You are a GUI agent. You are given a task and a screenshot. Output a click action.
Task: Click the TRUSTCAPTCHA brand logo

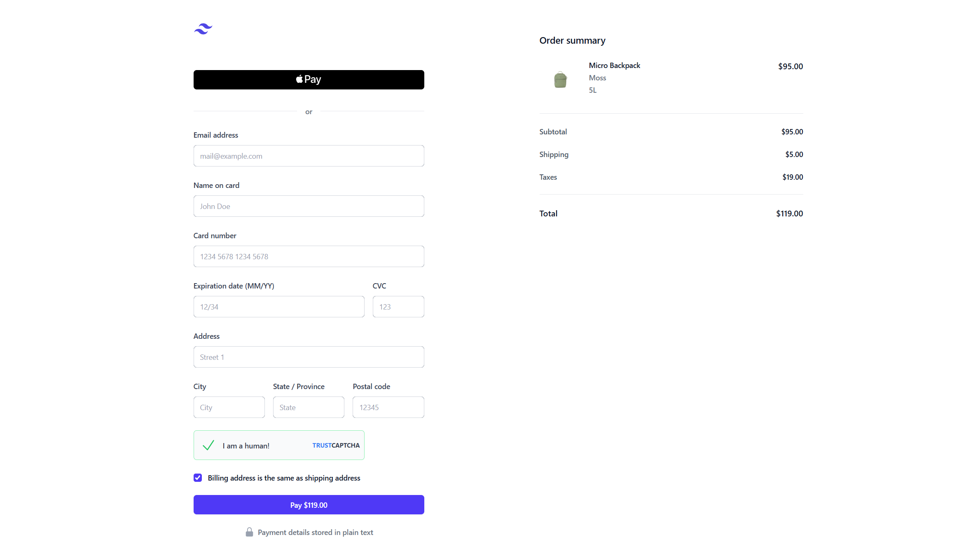coord(336,445)
